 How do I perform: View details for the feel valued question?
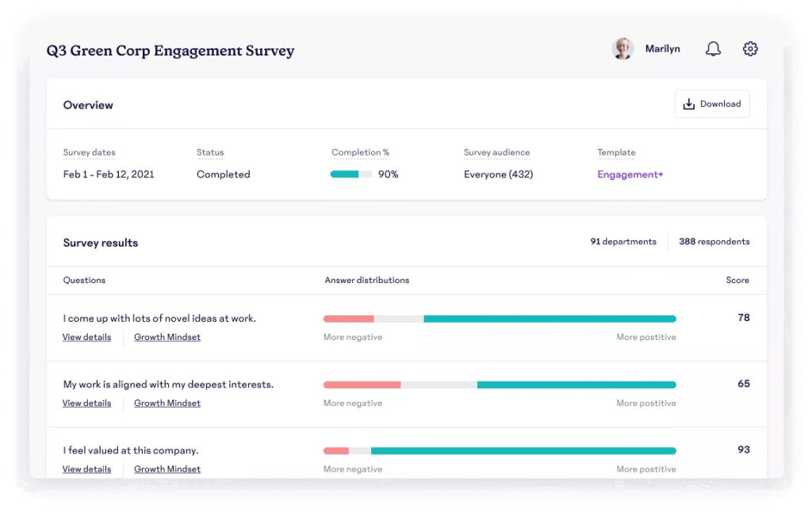(86, 468)
